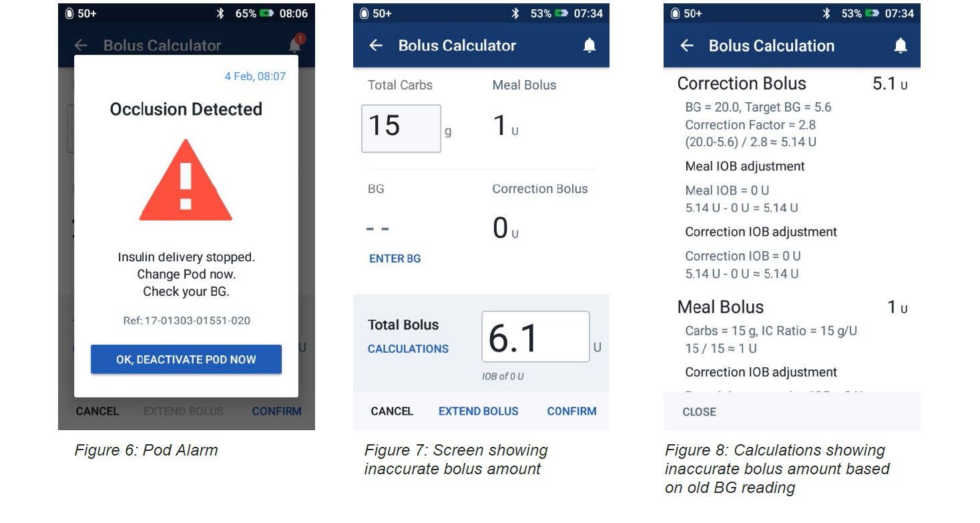Screen dimensions: 980x523
Task: Tap CANCEL on middle Bolus Calculator screen
Action: pyautogui.click(x=392, y=411)
